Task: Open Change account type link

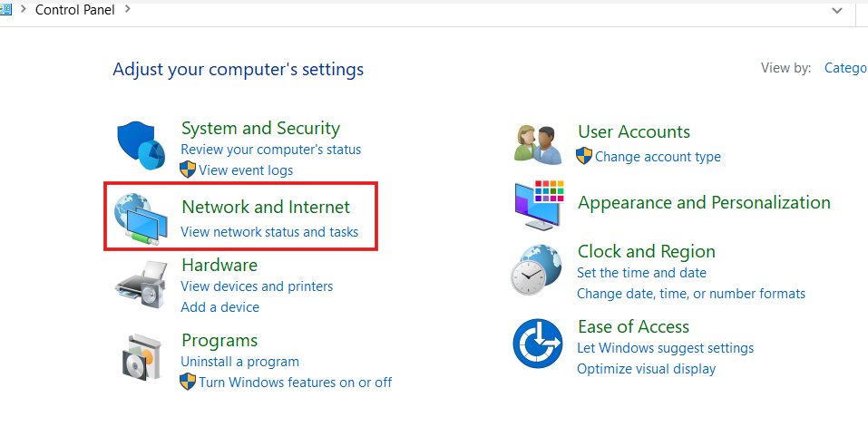Action: pyautogui.click(x=658, y=157)
